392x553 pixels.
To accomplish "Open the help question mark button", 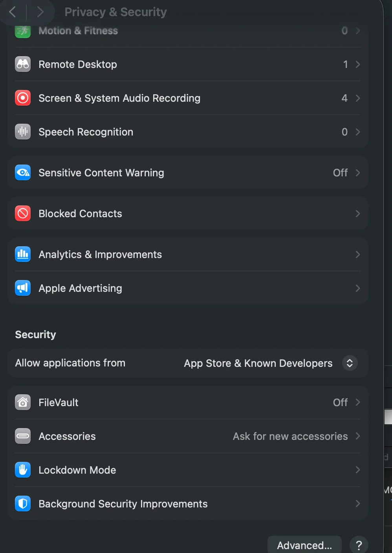I will click(x=359, y=545).
